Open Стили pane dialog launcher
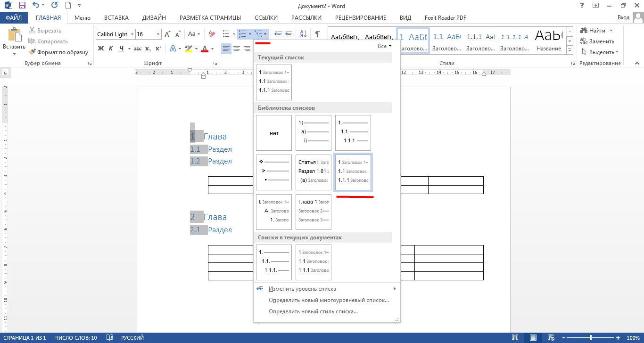Image resolution: width=644 pixels, height=343 pixels. tap(572, 63)
